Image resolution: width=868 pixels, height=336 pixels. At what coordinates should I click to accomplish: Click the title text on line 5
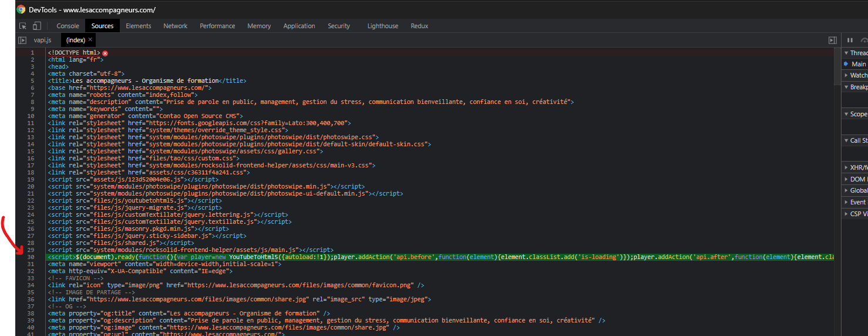coord(147,81)
